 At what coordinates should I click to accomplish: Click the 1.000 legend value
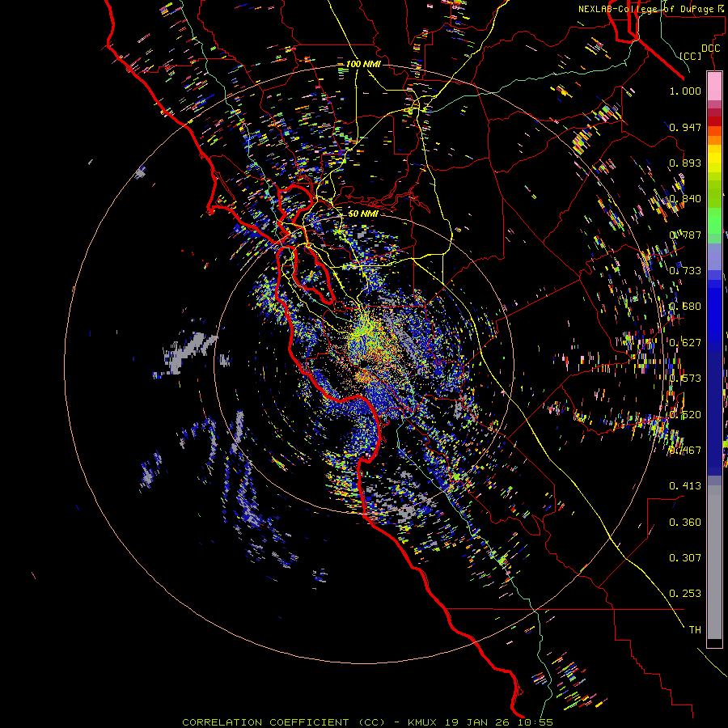[x=685, y=91]
